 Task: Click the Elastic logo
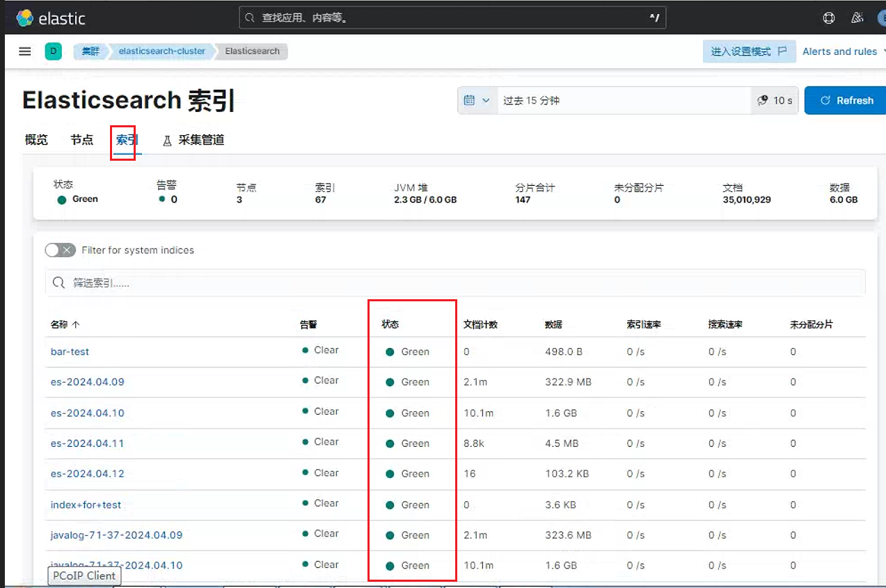point(51,17)
